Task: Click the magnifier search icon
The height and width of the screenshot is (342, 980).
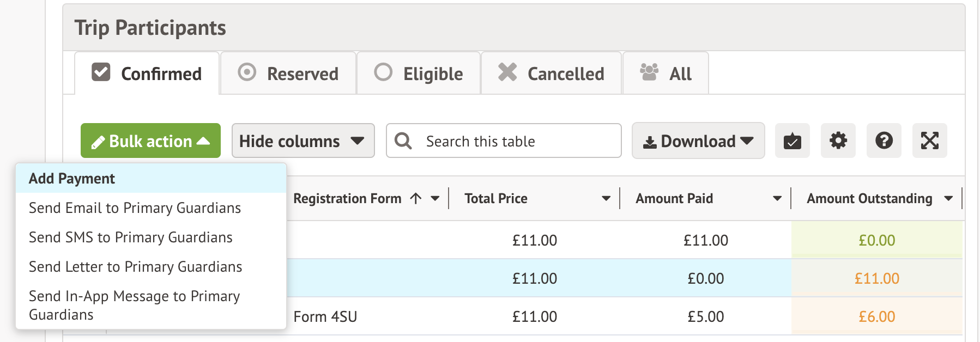Action: (403, 141)
